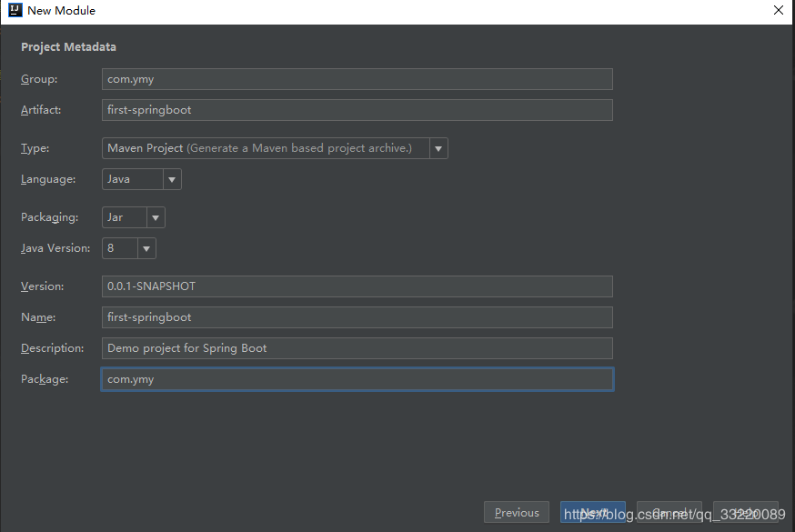This screenshot has height=532, width=795.
Task: Open the Maven Project type combo box
Action: click(x=275, y=148)
